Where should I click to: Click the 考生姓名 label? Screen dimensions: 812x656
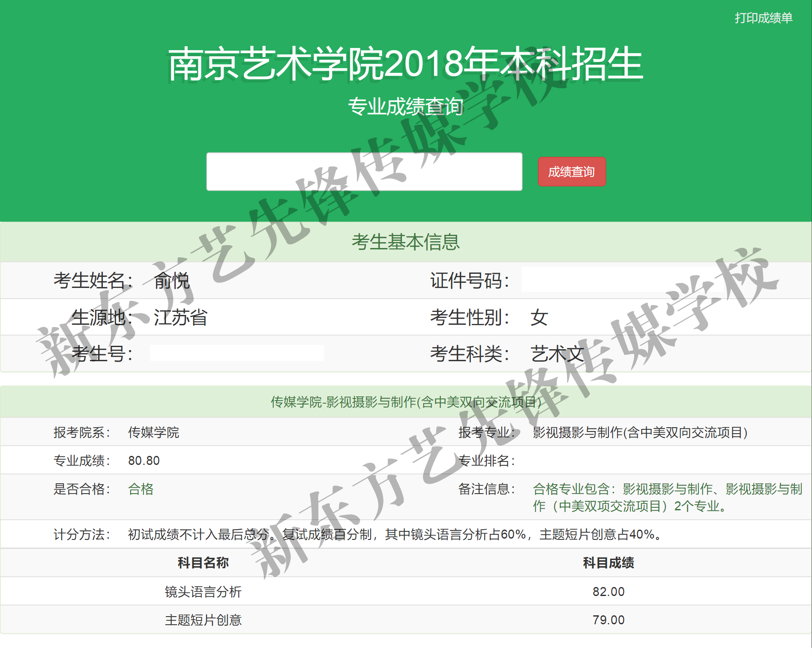93,281
